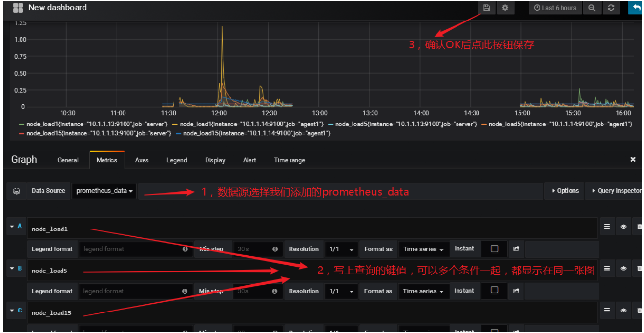The image size is (644, 333).
Task: Switch to the Legend tab
Action: point(177,160)
